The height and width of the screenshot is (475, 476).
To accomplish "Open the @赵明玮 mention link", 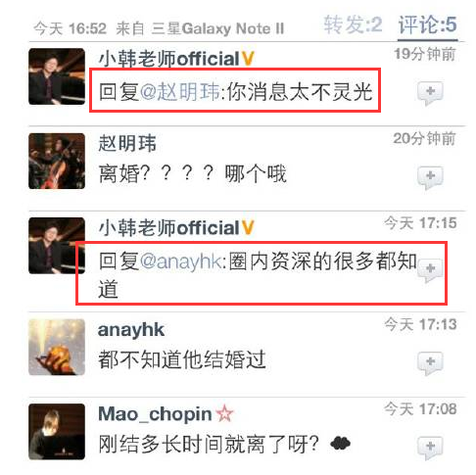I will pos(180,92).
